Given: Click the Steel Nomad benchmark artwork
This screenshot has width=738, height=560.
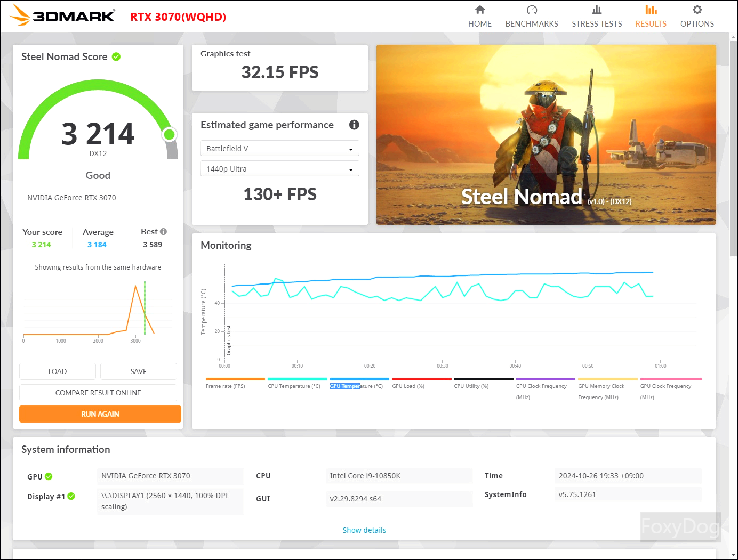Looking at the screenshot, I should coord(546,135).
